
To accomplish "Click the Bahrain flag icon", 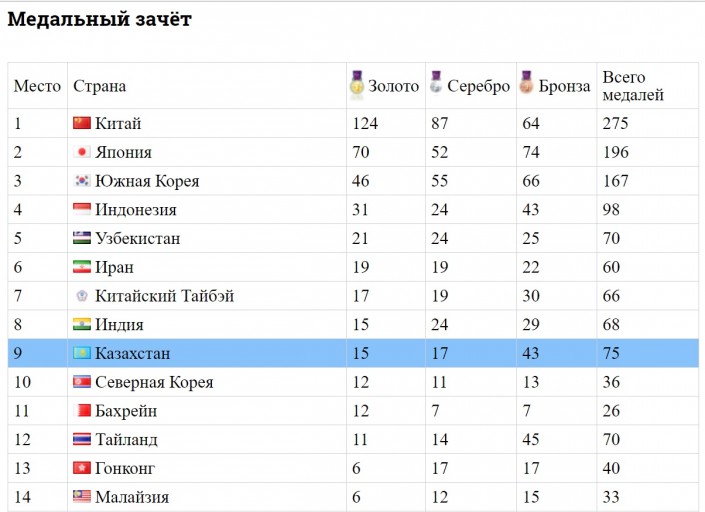I will (x=82, y=411).
